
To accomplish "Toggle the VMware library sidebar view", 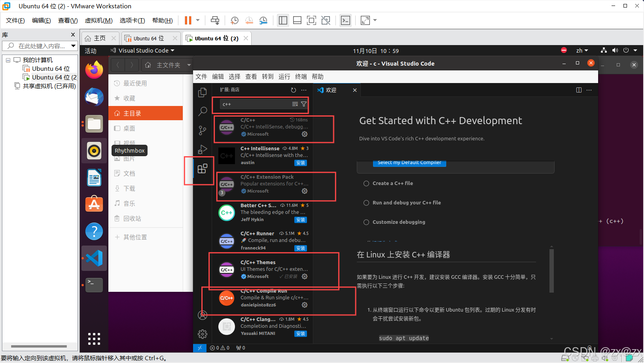I will pos(283,20).
